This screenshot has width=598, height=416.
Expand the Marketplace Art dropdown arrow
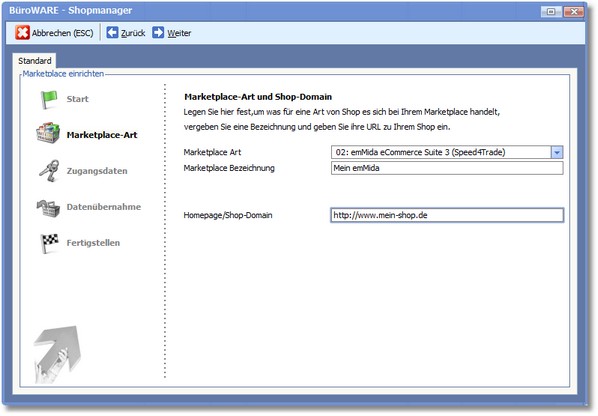pyautogui.click(x=557, y=153)
